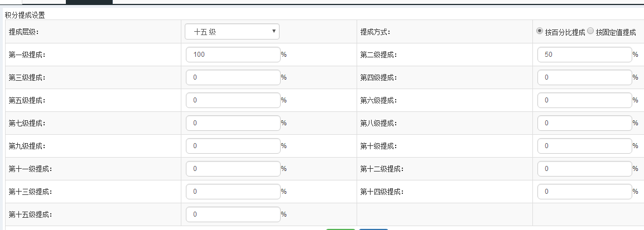Click the 第三级提成 percentage field
644x230 pixels.
233,77
